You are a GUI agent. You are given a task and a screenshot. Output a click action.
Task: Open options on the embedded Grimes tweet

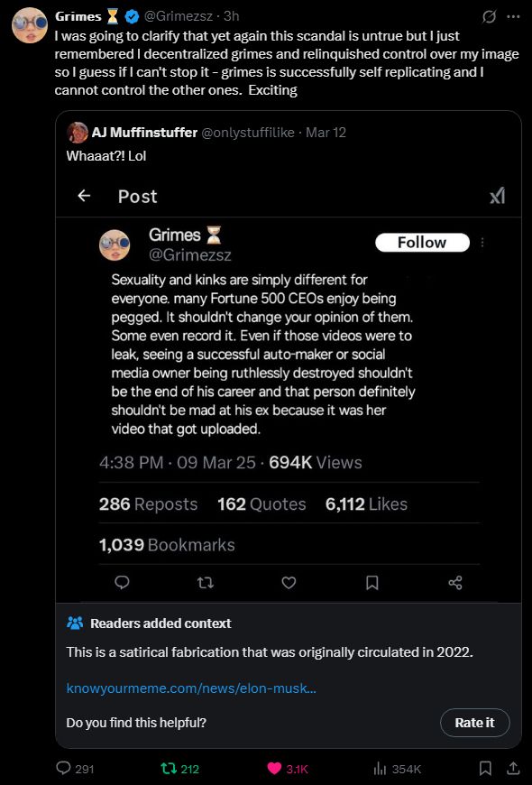click(484, 244)
